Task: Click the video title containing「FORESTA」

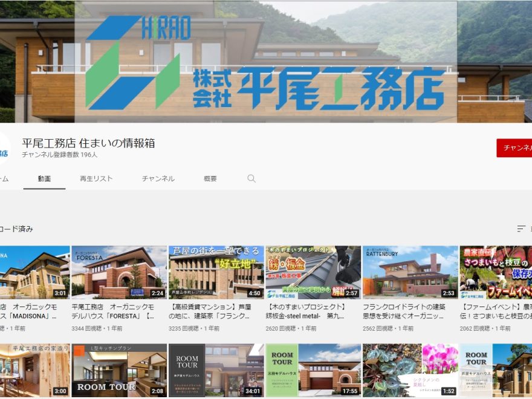Action: pyautogui.click(x=113, y=311)
